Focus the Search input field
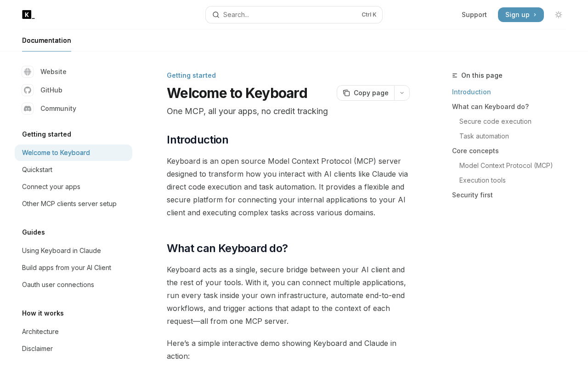 click(x=289, y=15)
